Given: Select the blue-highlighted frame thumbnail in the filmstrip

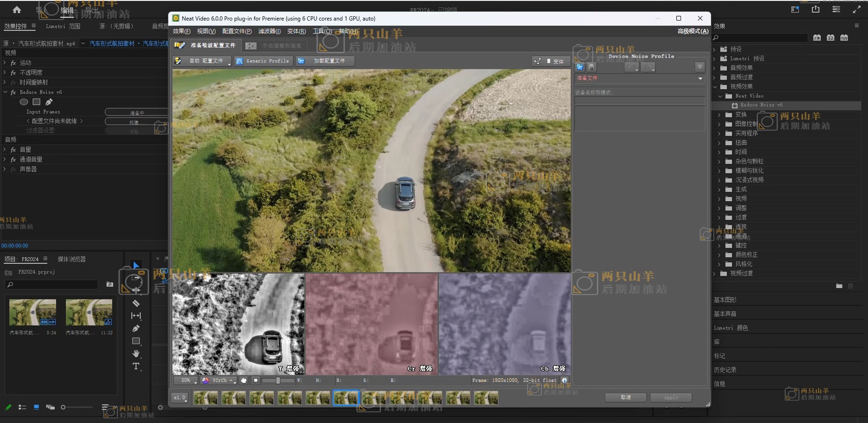Looking at the screenshot, I should 345,398.
